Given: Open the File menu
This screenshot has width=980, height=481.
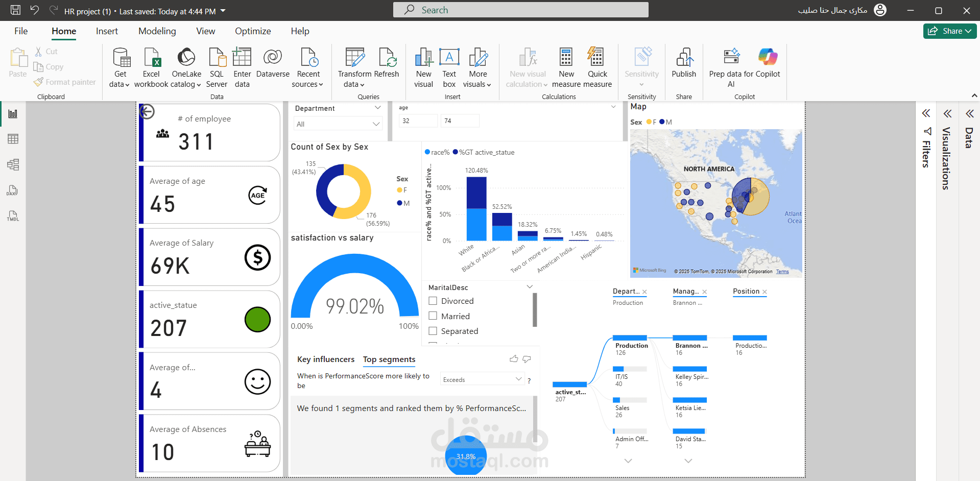Looking at the screenshot, I should (21, 31).
